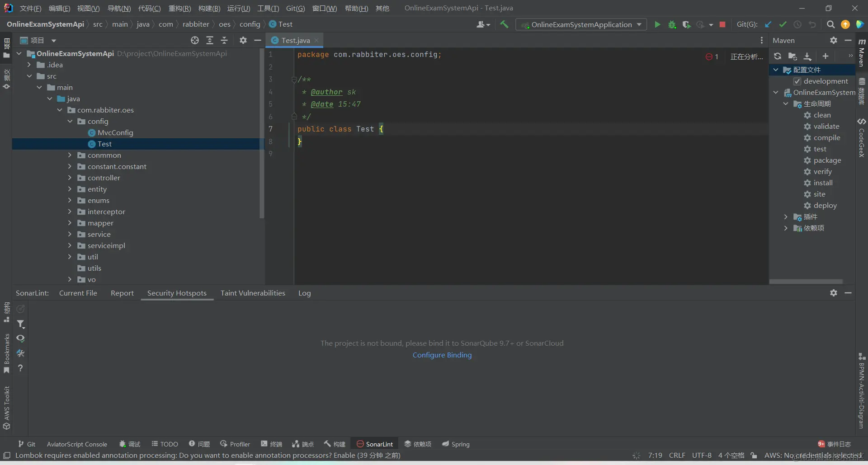
Task: Locate opened file in Project tree
Action: 195,40
